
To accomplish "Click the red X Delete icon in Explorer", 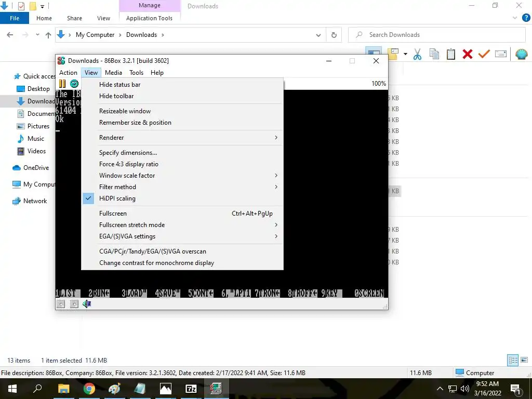I will point(468,54).
